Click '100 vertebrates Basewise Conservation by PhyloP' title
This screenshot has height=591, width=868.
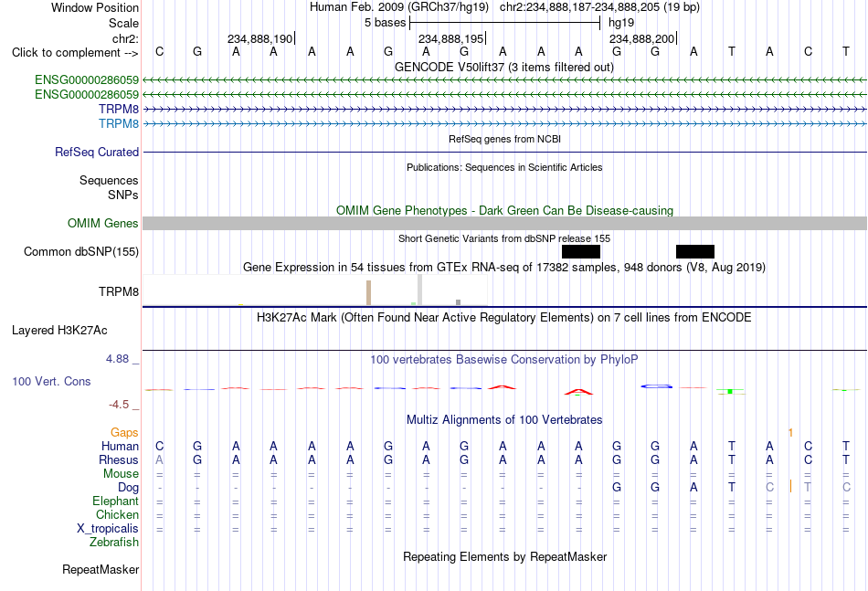click(504, 360)
